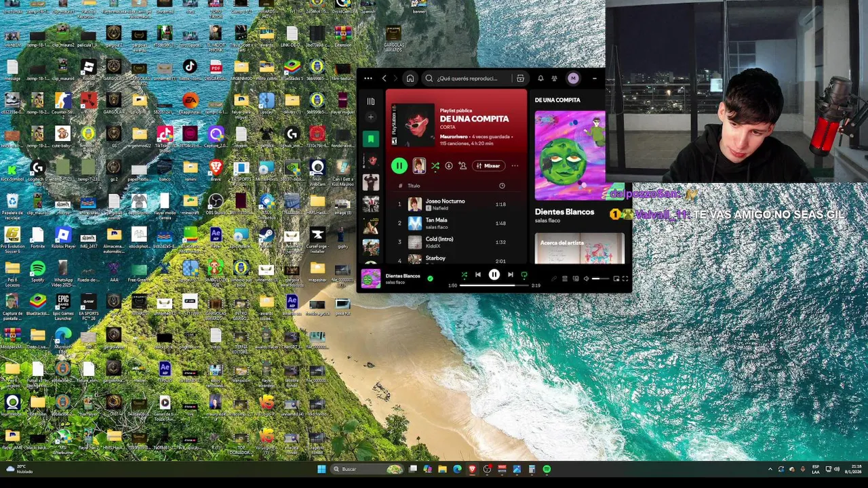Pause playback in the player bar

pyautogui.click(x=494, y=274)
